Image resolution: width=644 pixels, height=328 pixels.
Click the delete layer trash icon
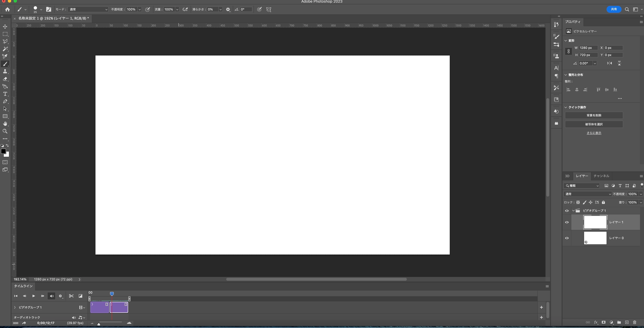click(634, 323)
